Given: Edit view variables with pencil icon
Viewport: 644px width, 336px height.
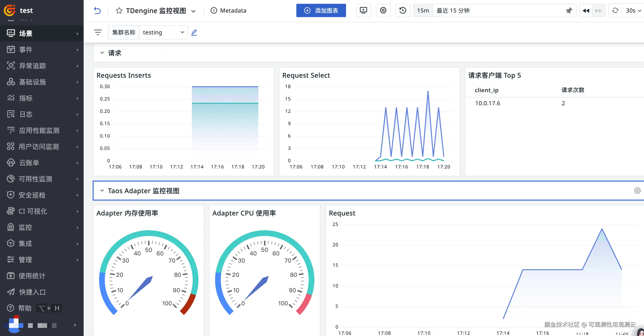Looking at the screenshot, I should coord(194,33).
